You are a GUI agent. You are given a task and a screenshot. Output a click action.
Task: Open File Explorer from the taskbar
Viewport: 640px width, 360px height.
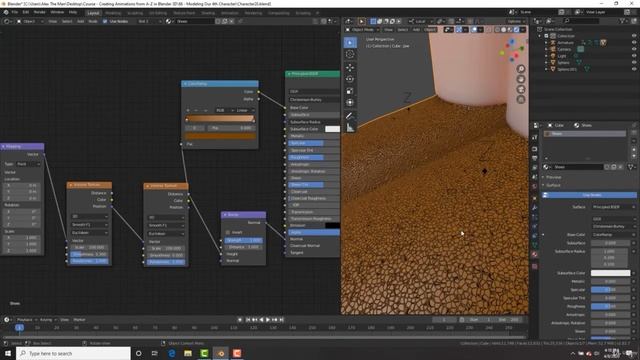pyautogui.click(x=188, y=353)
